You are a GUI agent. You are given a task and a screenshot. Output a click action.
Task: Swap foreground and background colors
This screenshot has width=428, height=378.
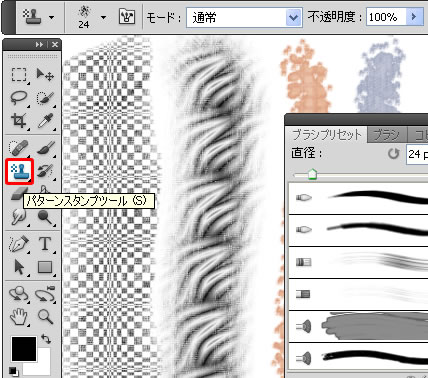coord(46,339)
